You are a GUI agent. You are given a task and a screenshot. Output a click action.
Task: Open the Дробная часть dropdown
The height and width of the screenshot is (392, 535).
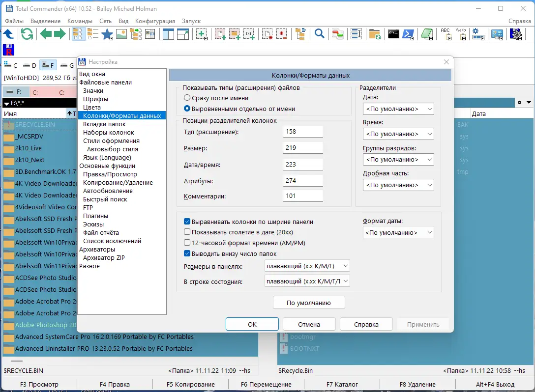(x=398, y=185)
